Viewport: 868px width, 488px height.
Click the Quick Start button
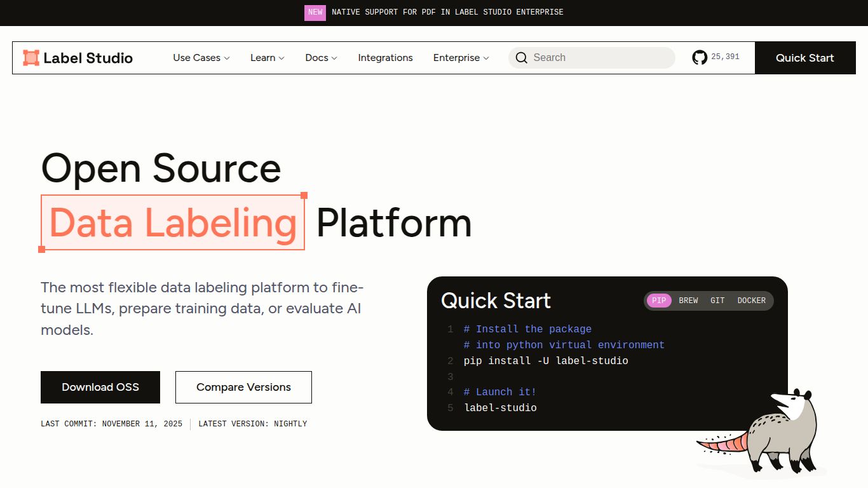point(804,57)
